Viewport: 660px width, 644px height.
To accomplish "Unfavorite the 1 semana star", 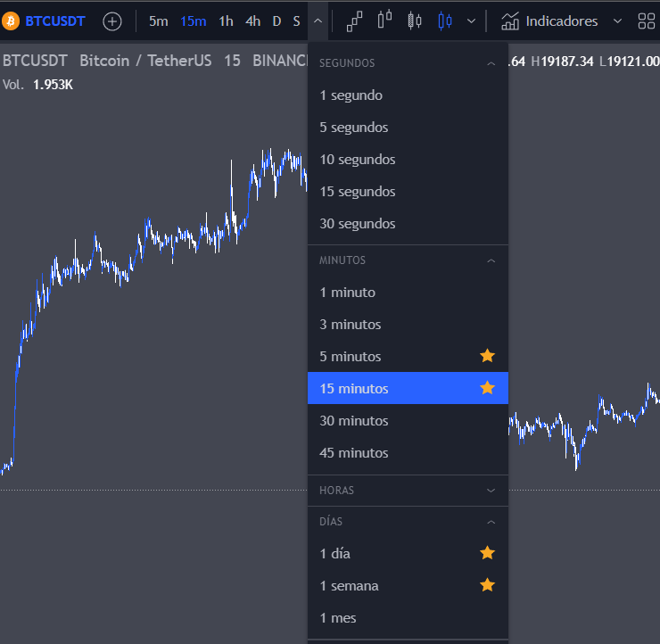I will pyautogui.click(x=488, y=585).
